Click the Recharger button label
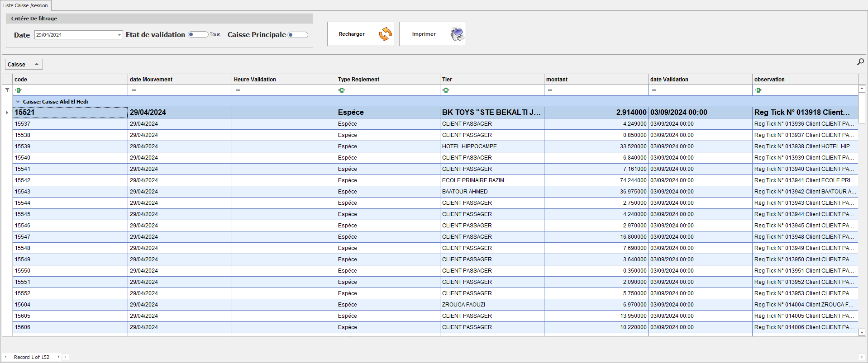The height and width of the screenshot is (363, 868). tap(352, 34)
